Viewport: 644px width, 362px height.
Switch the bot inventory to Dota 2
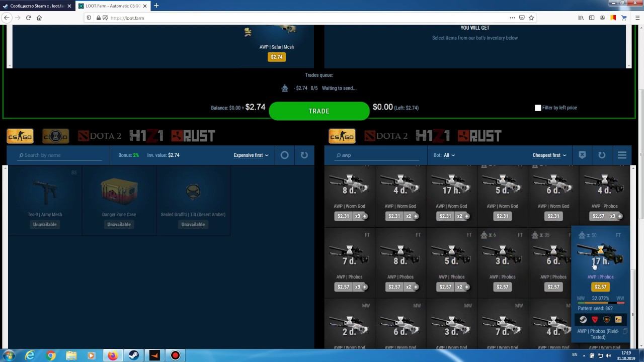[x=386, y=136]
